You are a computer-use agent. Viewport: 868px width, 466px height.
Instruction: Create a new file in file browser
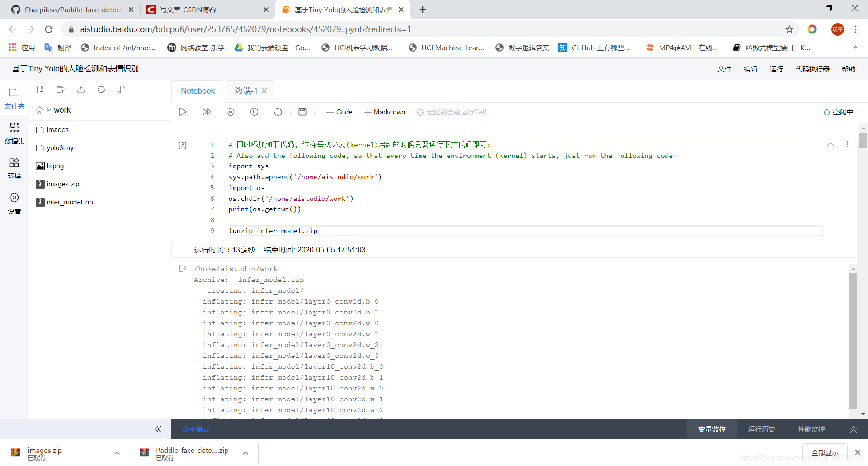pyautogui.click(x=40, y=90)
